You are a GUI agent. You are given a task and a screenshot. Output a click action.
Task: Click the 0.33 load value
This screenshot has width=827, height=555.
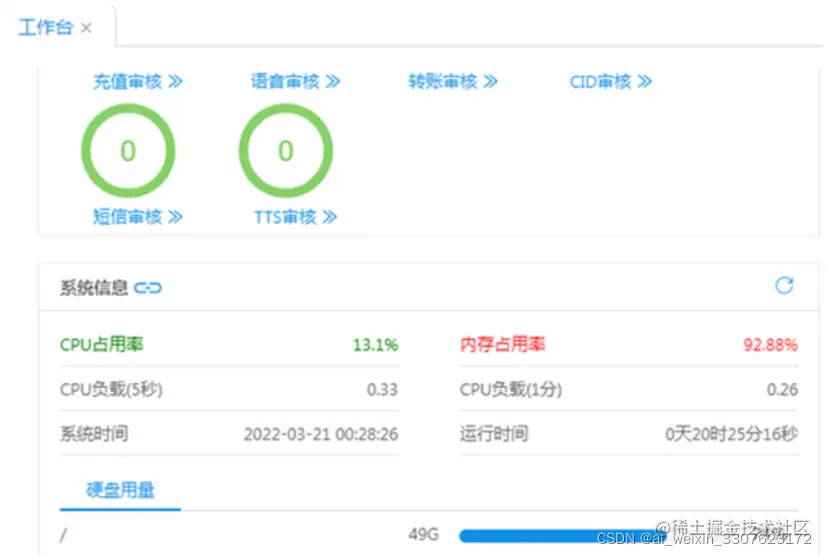tap(382, 389)
